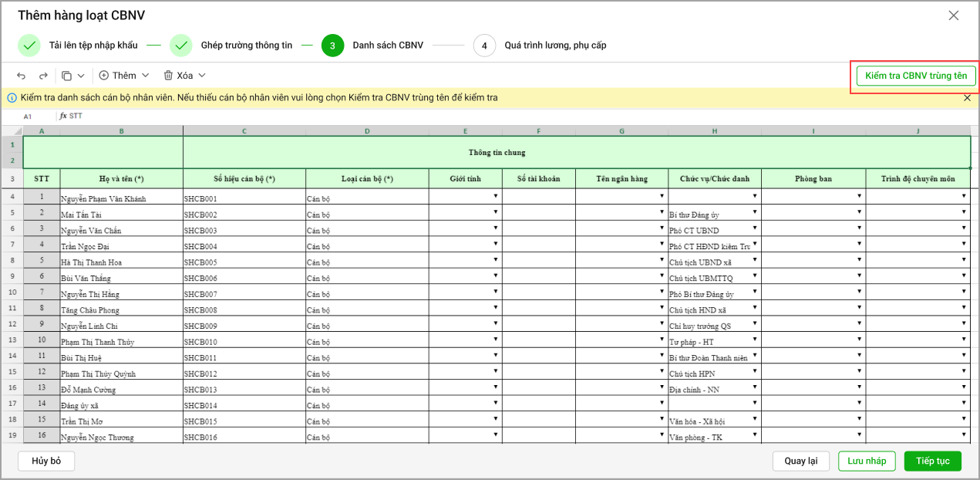Select cell containing SHCB005

tap(244, 262)
